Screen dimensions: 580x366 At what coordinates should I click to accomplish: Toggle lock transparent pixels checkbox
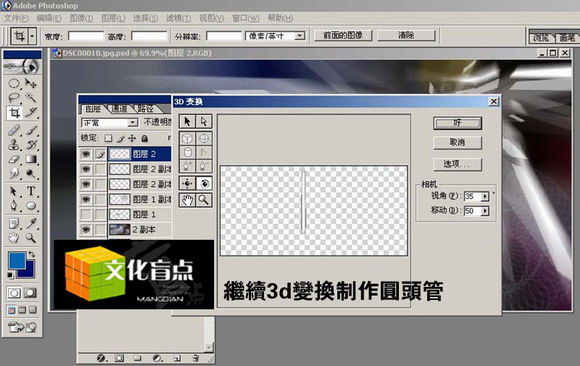click(x=108, y=138)
